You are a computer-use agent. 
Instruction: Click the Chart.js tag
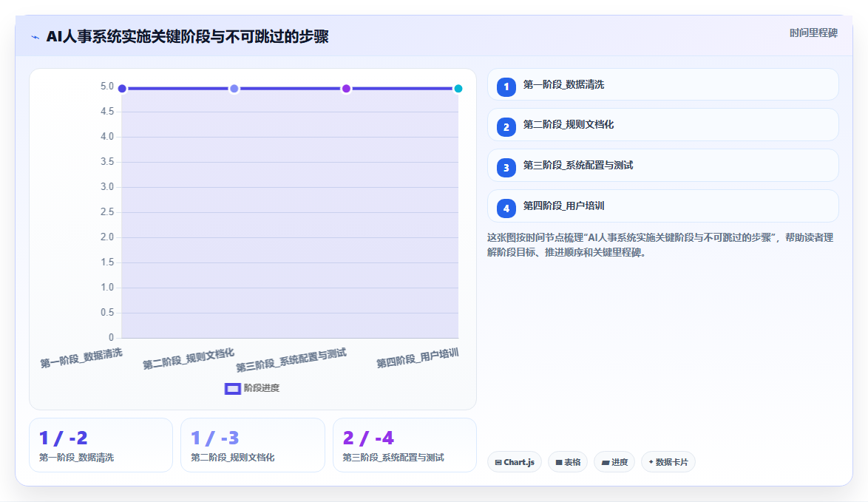click(515, 462)
